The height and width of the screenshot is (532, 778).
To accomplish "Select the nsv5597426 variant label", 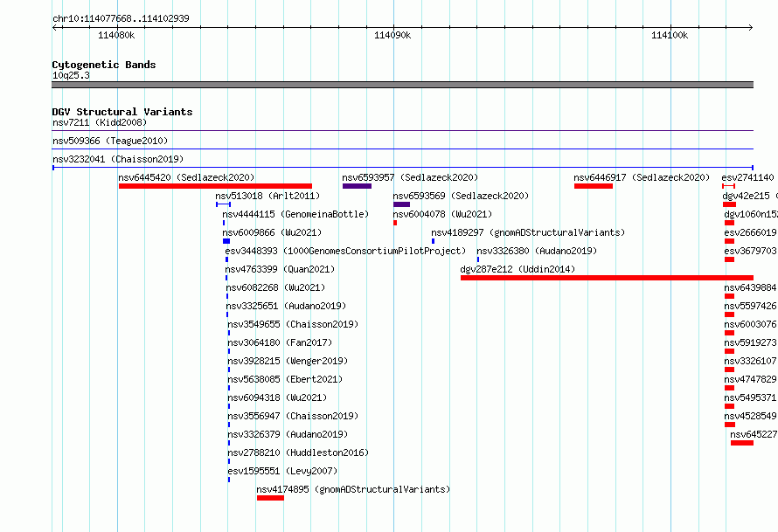I will point(751,306).
